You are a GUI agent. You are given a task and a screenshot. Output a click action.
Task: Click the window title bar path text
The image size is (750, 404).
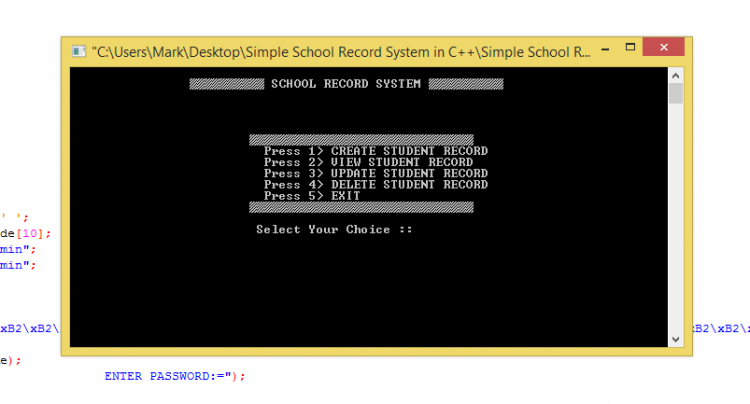330,50
